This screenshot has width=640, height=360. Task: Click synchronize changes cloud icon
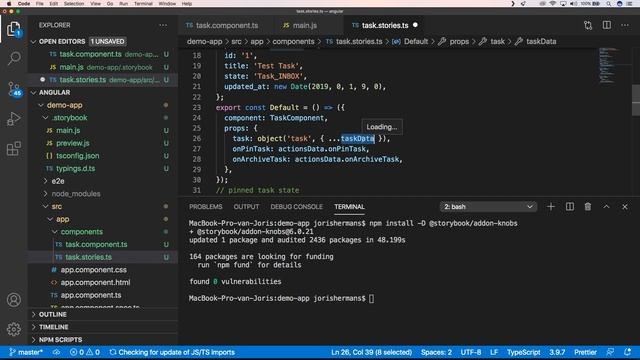click(x=56, y=352)
